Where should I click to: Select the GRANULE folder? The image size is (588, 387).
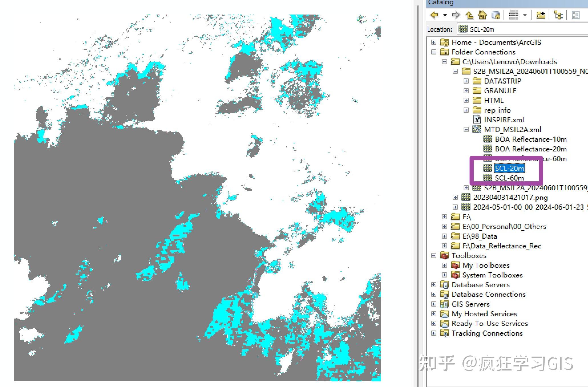click(x=500, y=91)
